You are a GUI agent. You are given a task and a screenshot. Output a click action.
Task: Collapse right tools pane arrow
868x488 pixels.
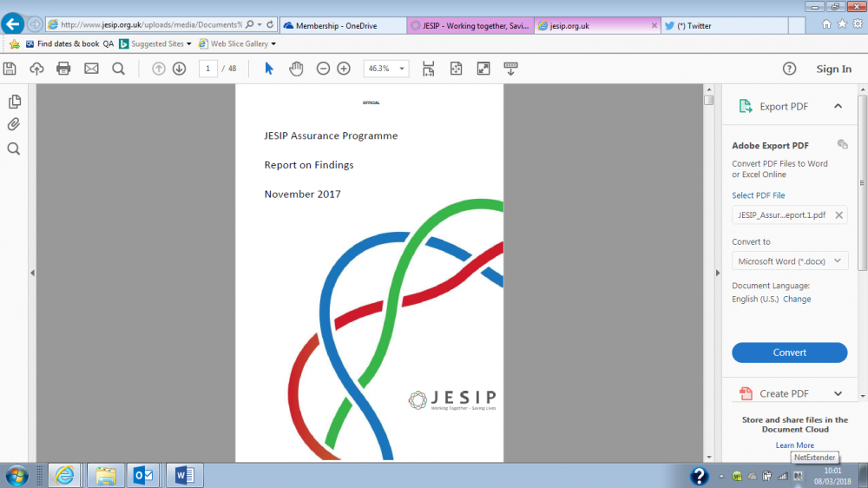click(x=718, y=273)
